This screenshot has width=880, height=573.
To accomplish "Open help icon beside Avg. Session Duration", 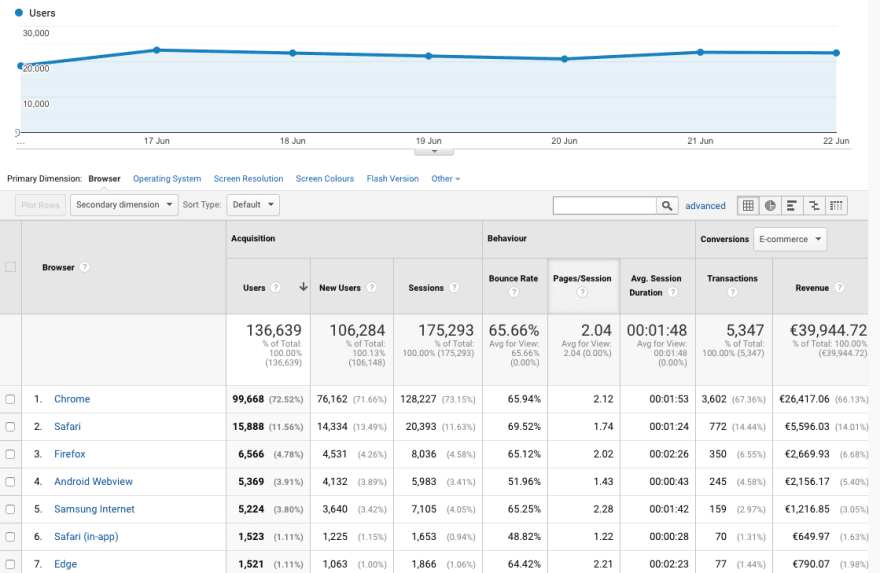I will [x=673, y=292].
